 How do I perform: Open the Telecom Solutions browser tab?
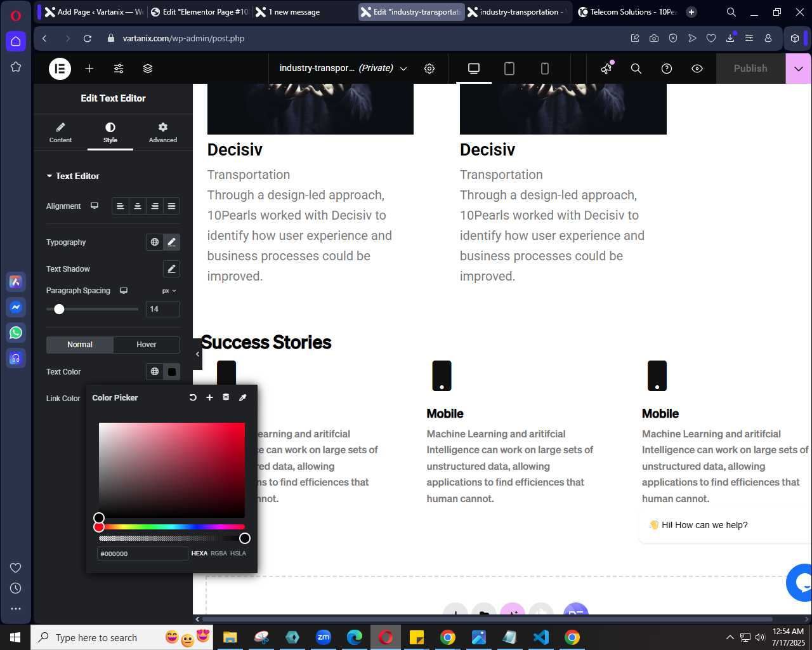627,12
